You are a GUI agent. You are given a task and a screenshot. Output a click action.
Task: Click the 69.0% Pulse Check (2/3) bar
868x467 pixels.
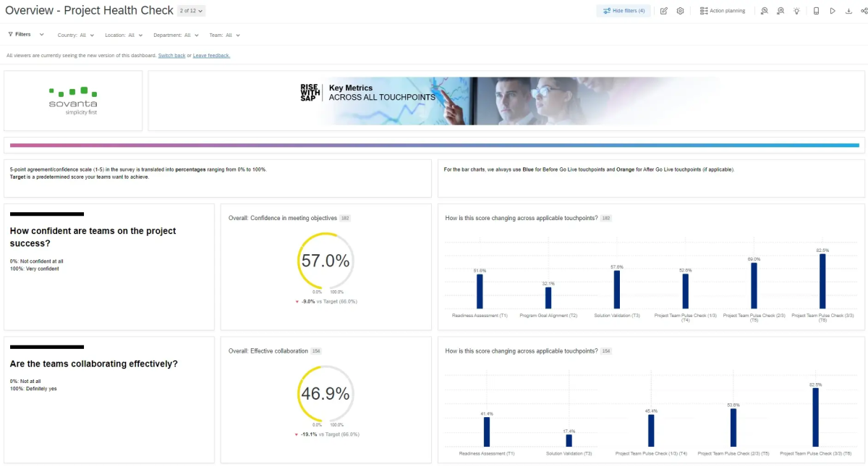click(754, 285)
